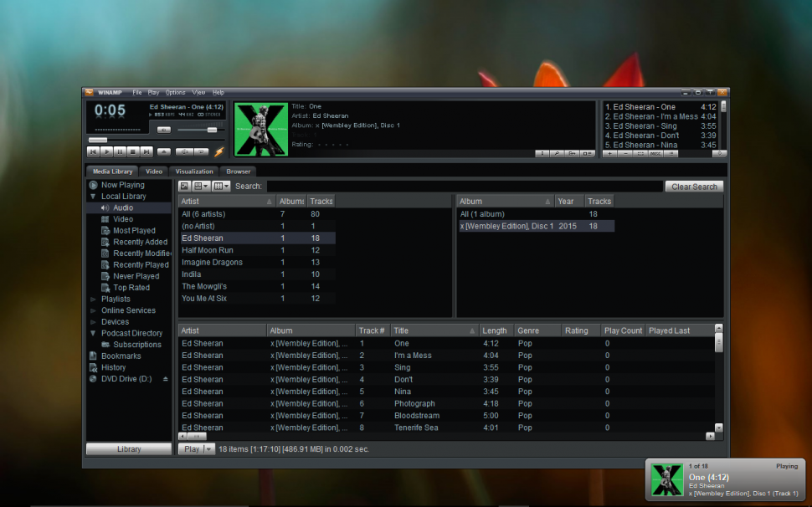Click the volume slider handle
This screenshot has width=812, height=507.
pyautogui.click(x=212, y=130)
